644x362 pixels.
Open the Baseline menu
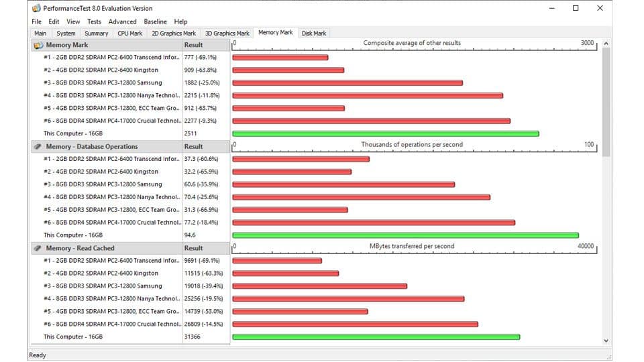[x=155, y=21]
